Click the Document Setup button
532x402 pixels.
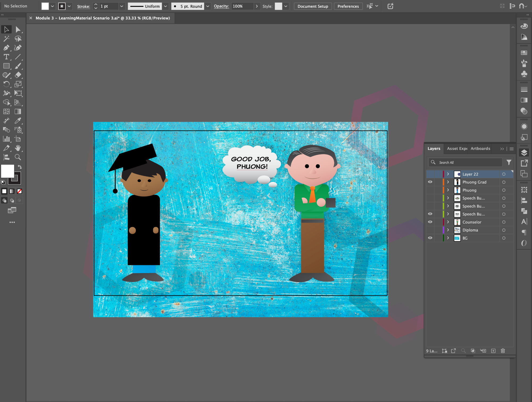[x=313, y=6]
